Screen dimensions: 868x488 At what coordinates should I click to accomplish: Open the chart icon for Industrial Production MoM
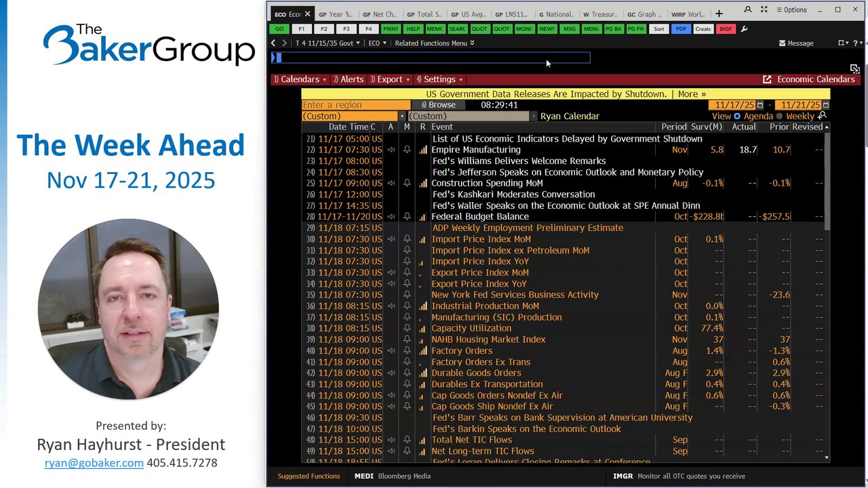[x=423, y=306]
